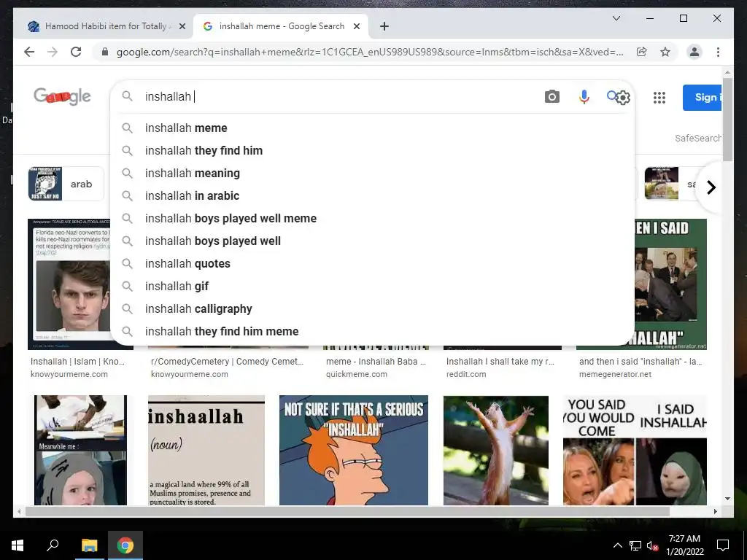747x560 pixels.
Task: Open the 'You said you would come' cat meme
Action: (635, 450)
